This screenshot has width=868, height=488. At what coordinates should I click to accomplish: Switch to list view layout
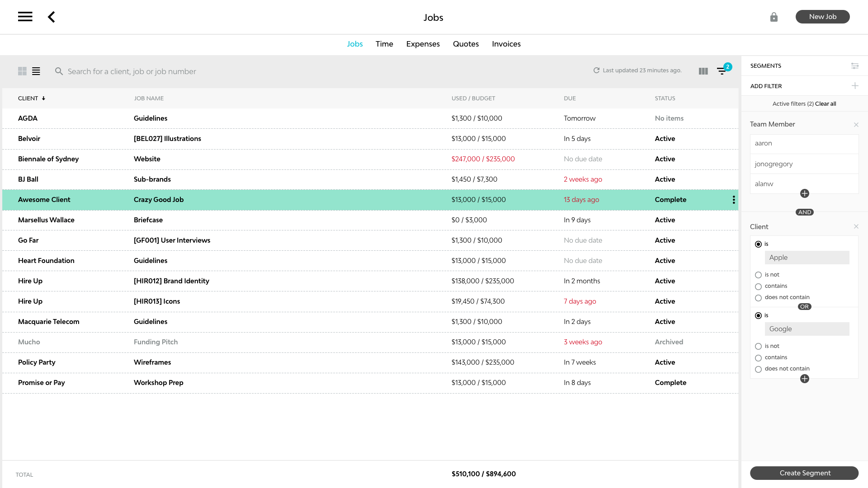pos(36,71)
